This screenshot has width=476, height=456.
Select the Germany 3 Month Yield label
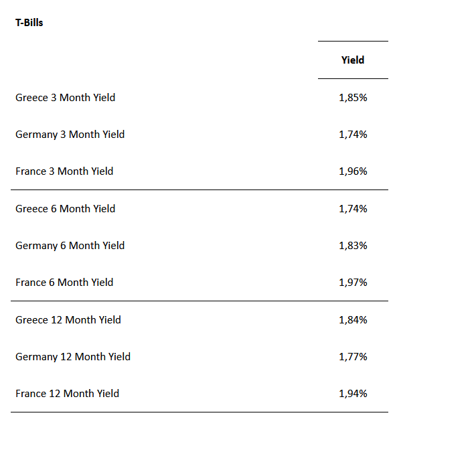(x=70, y=135)
